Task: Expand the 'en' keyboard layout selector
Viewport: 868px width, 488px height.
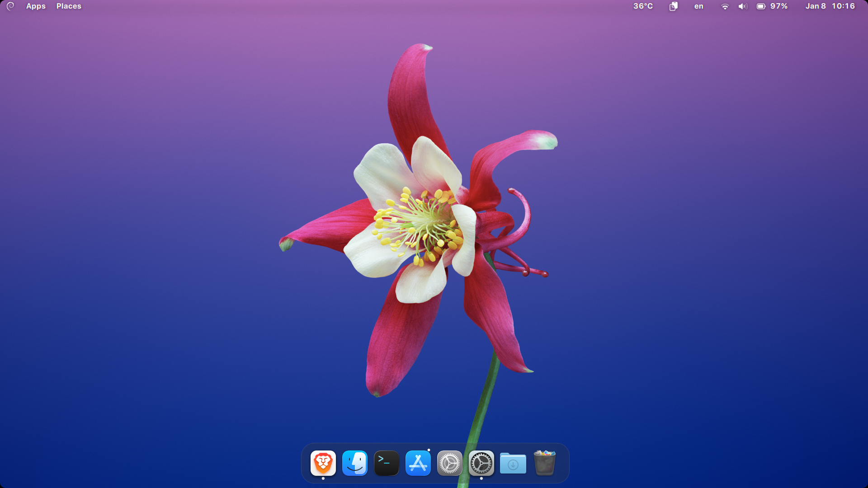Action: 698,6
